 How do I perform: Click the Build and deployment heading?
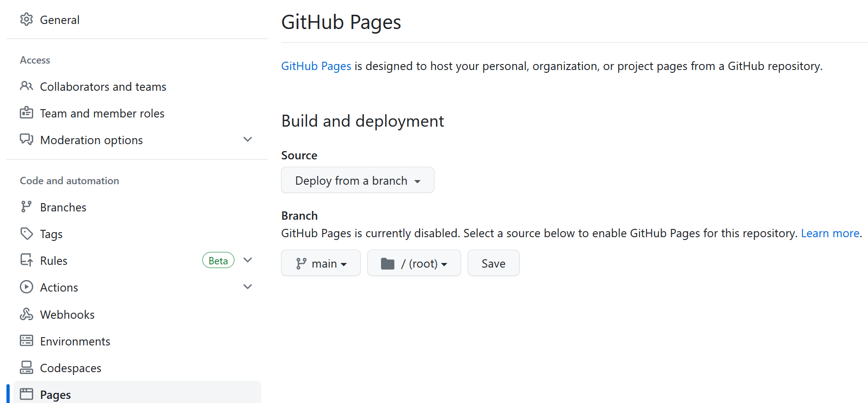point(363,121)
